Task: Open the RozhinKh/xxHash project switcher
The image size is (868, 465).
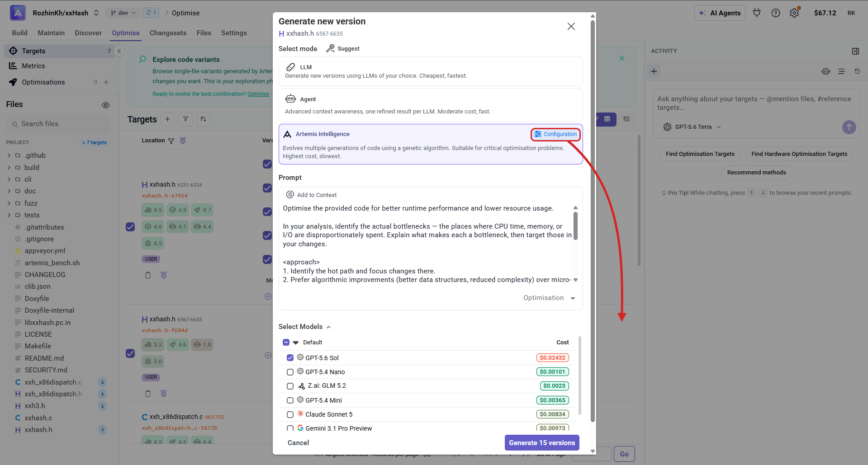Action: click(x=66, y=13)
